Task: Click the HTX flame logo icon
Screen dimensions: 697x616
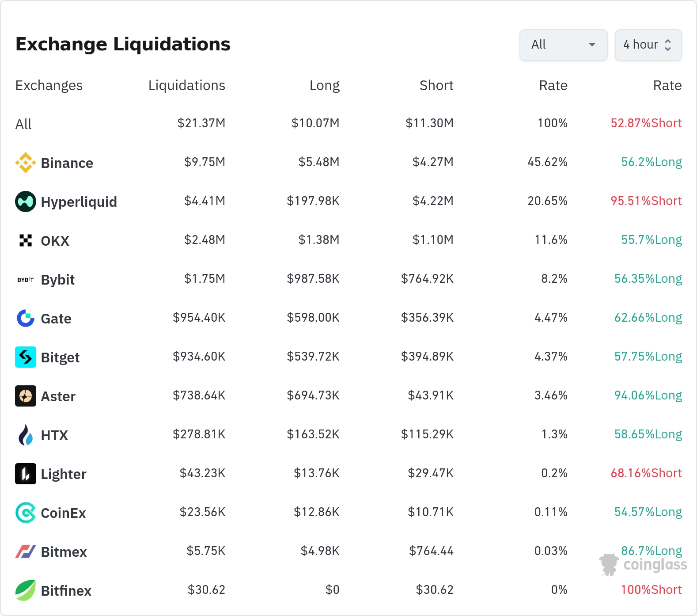Action: [x=26, y=435]
